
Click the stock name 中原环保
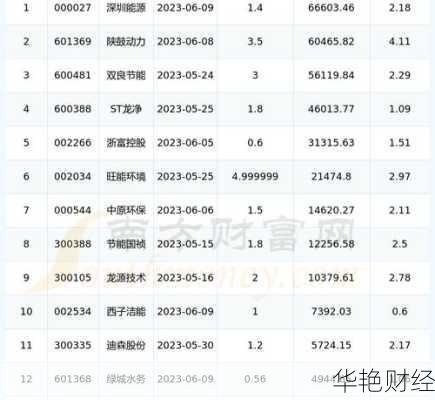coord(126,210)
